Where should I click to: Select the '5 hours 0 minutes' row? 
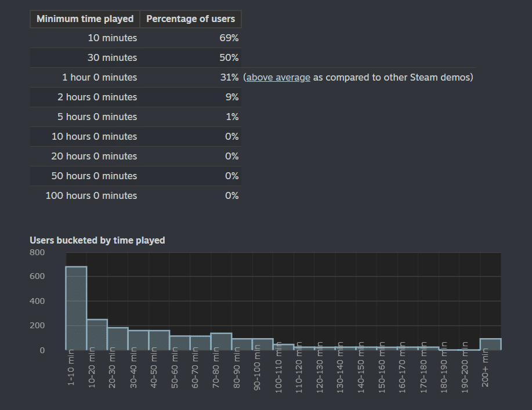pyautogui.click(x=136, y=117)
